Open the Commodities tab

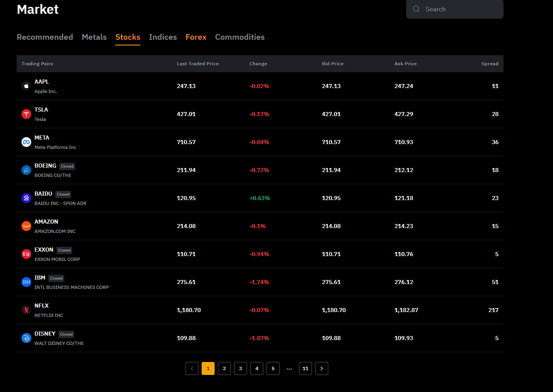[240, 37]
